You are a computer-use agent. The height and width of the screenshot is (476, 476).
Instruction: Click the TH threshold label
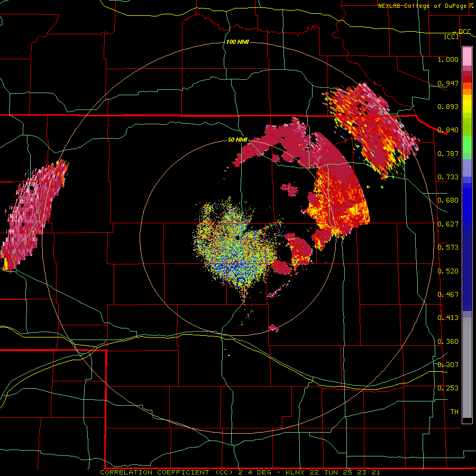[454, 412]
